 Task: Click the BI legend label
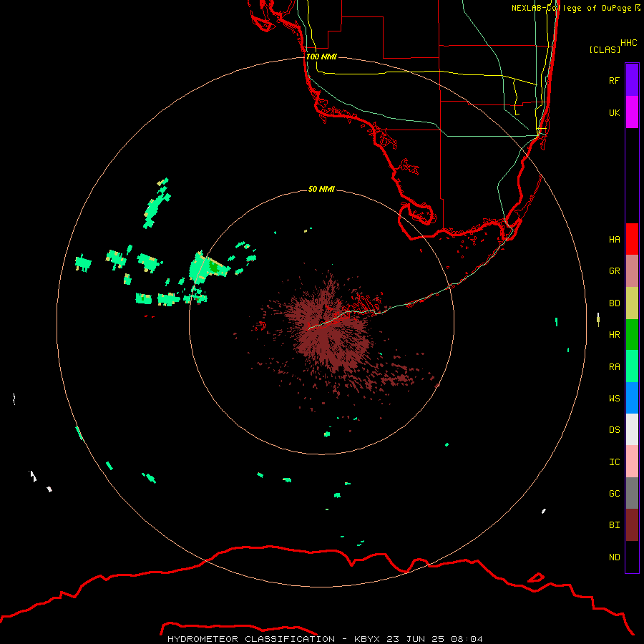pyautogui.click(x=614, y=525)
